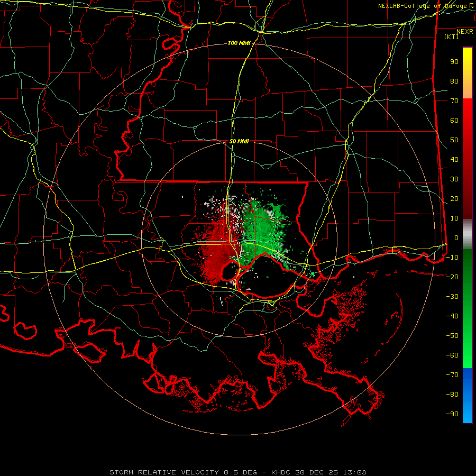Click the [KT] units label
The width and height of the screenshot is (476, 476).
click(452, 36)
